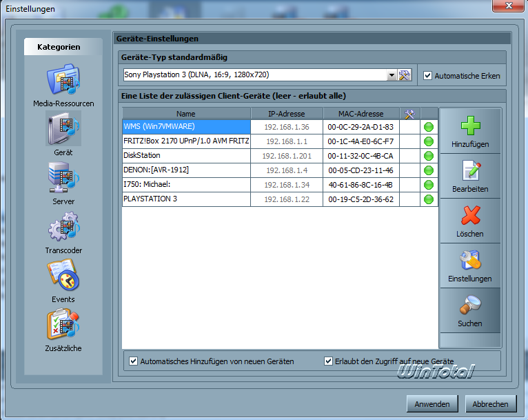Click IP address 192.168.1.22

(x=287, y=199)
